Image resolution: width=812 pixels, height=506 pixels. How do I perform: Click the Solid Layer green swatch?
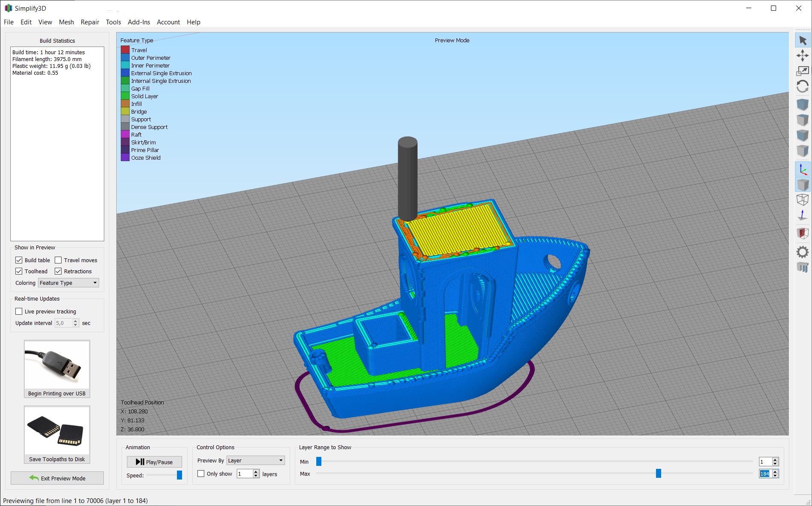click(x=125, y=96)
